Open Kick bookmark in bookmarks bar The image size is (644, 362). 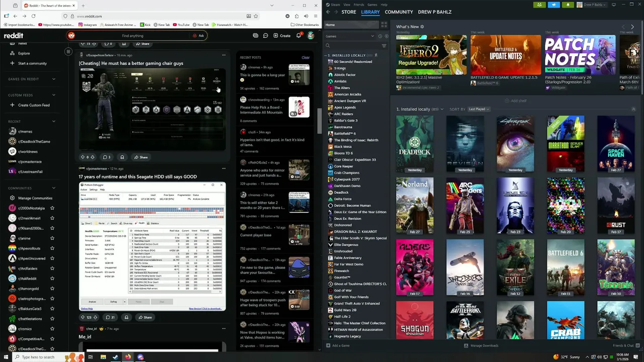point(145,25)
